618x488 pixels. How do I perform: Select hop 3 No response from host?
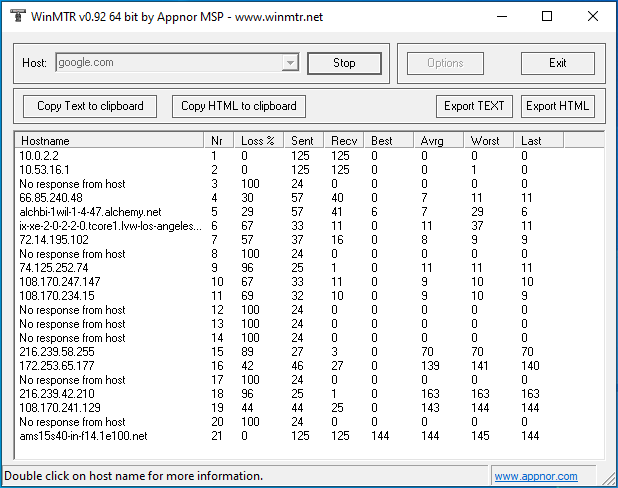tap(309, 184)
